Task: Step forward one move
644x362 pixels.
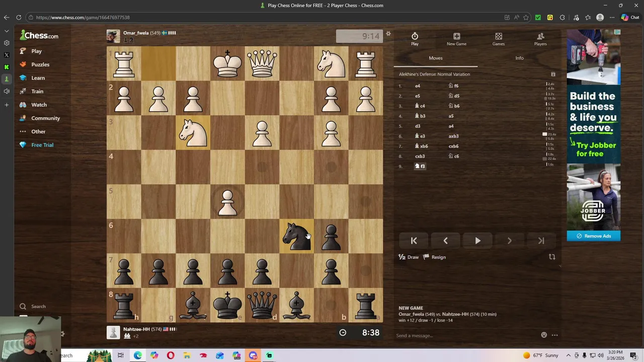Action: (x=509, y=241)
